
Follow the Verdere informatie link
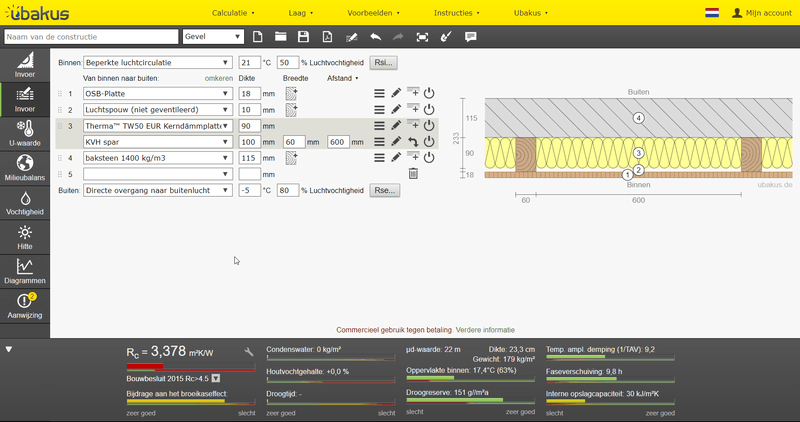pyautogui.click(x=485, y=330)
